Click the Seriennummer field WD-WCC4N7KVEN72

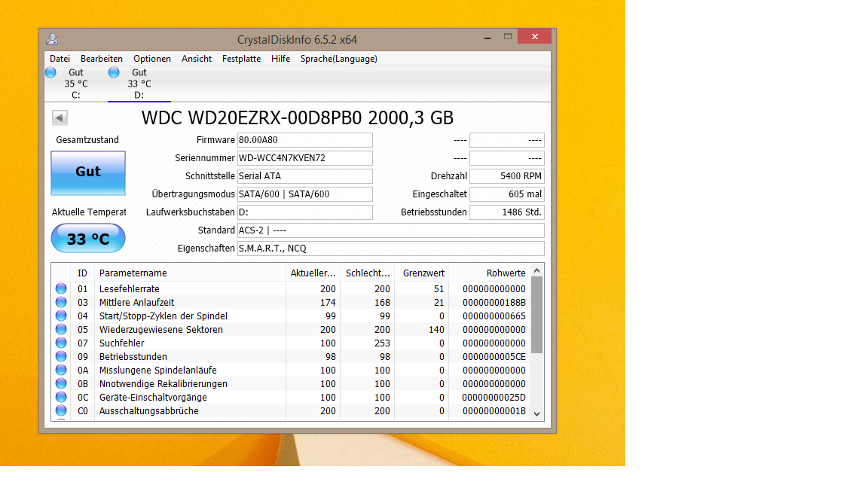[305, 158]
